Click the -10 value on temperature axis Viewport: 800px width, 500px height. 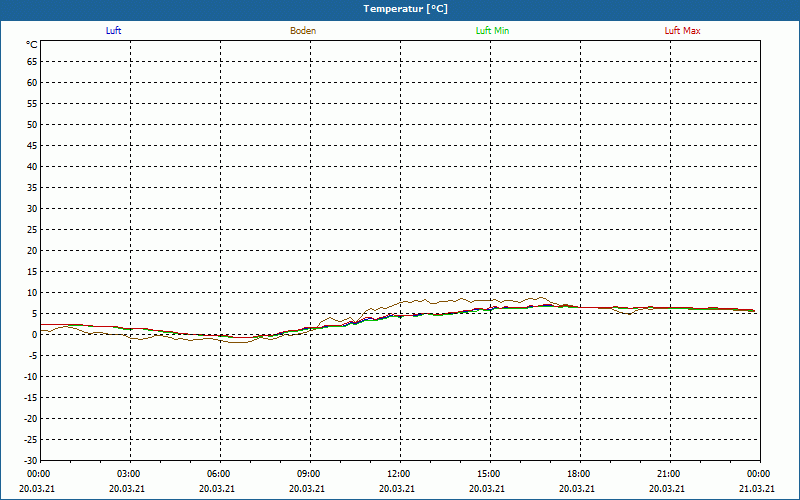(31, 377)
